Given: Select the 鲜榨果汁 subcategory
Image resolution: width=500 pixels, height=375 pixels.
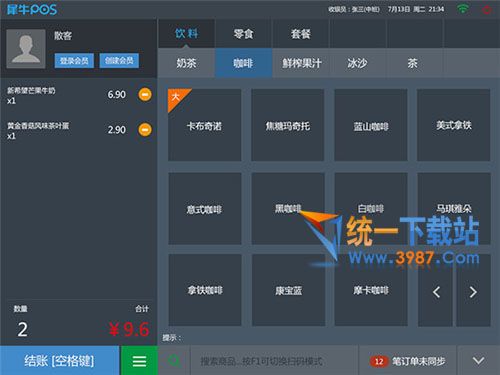Looking at the screenshot, I should (302, 63).
